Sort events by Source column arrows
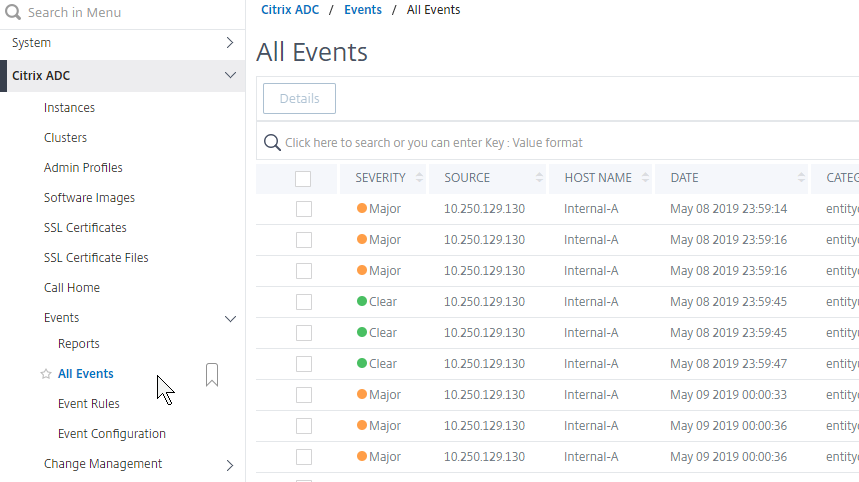The height and width of the screenshot is (482, 859). pyautogui.click(x=539, y=177)
